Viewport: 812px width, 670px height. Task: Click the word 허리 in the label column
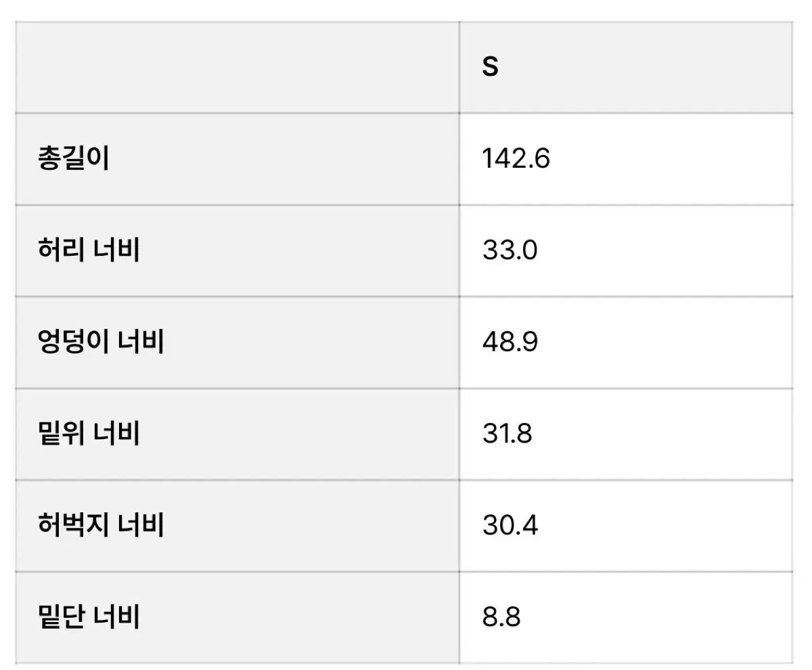61,250
